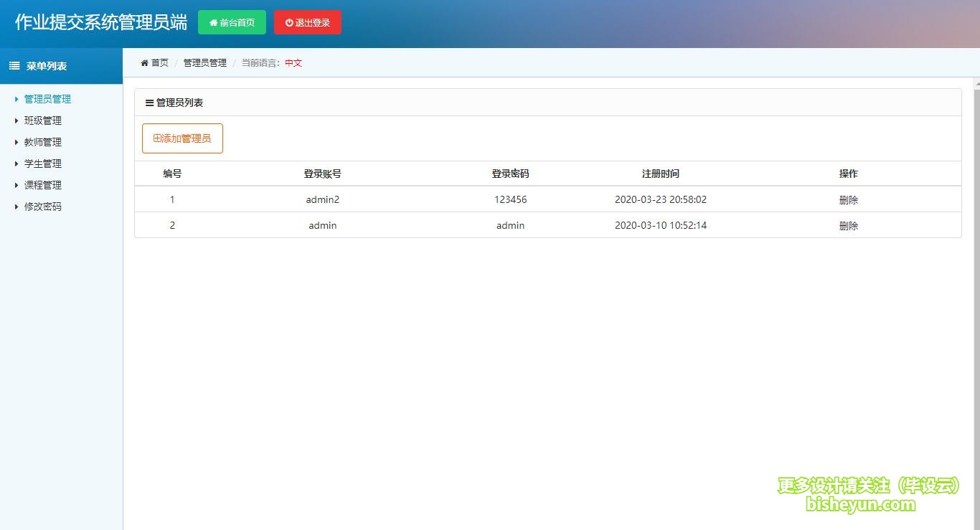Select the password cell 123456
The height and width of the screenshot is (530, 980).
[511, 199]
